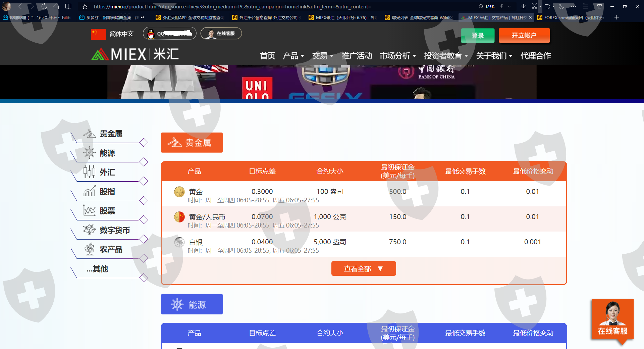Click the 简体中文 language label
Image resolution: width=644 pixels, height=349 pixels.
121,34
